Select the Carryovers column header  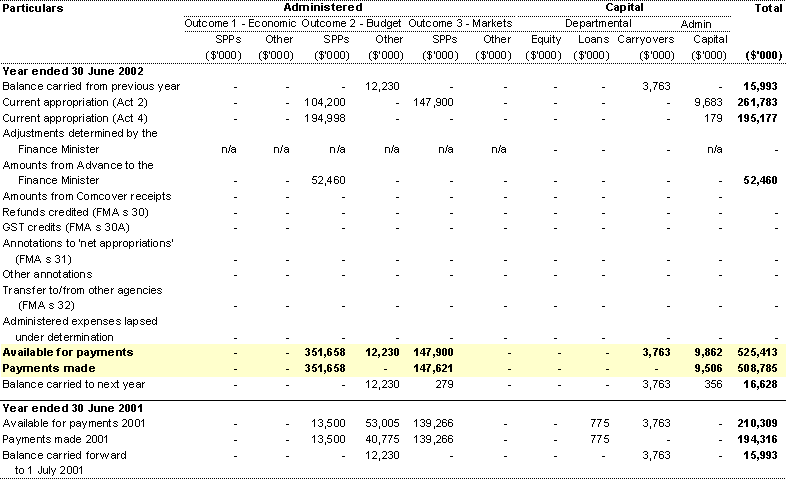click(x=645, y=40)
